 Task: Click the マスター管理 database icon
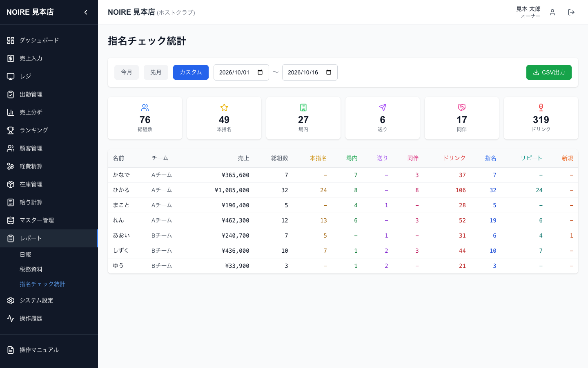(x=11, y=220)
